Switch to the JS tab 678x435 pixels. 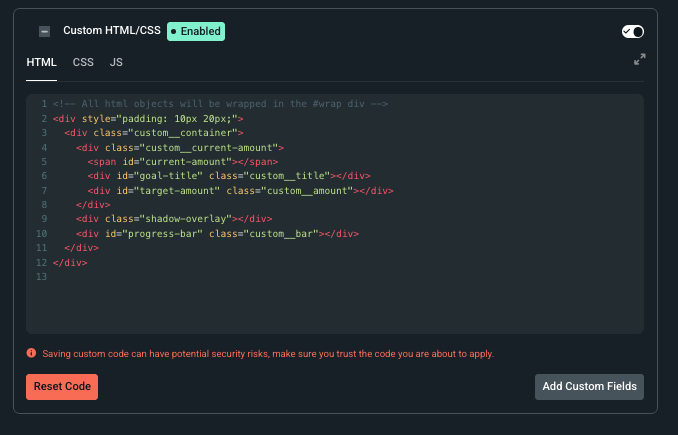116,62
